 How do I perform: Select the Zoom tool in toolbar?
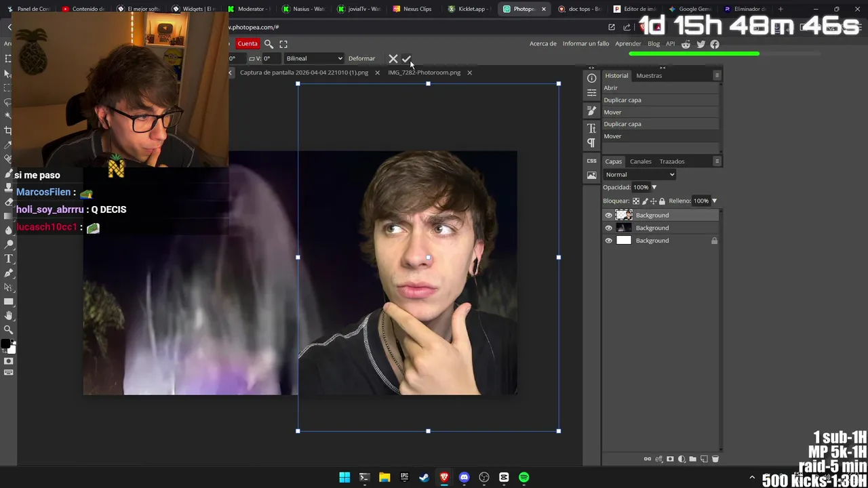point(9,330)
